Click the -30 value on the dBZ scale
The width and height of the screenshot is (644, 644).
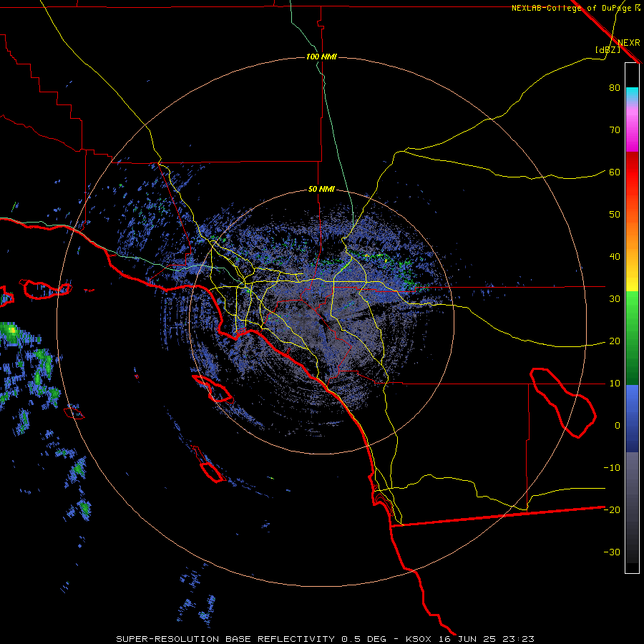tap(612, 552)
